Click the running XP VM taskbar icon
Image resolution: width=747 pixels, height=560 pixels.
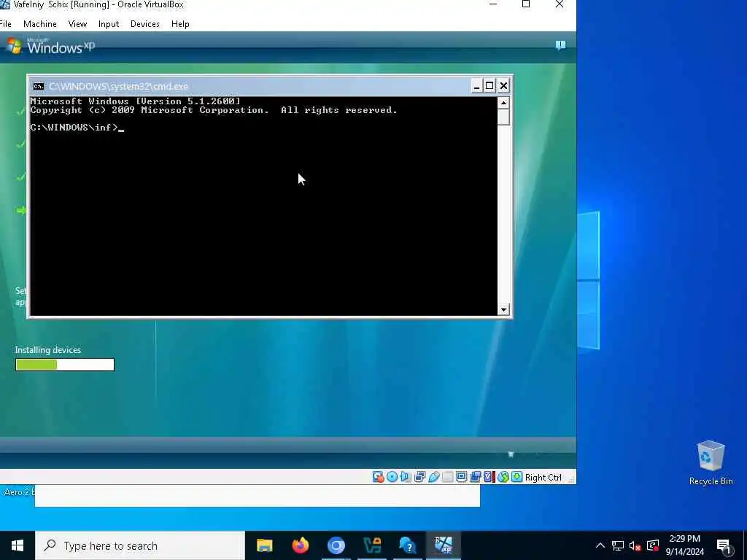[444, 545]
